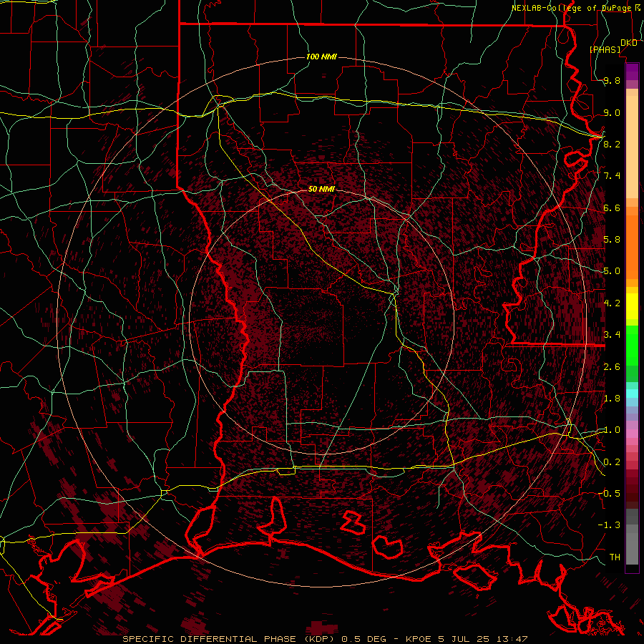Click the purple top segment of color bar
Viewport: 644px width, 644px height.
632,72
